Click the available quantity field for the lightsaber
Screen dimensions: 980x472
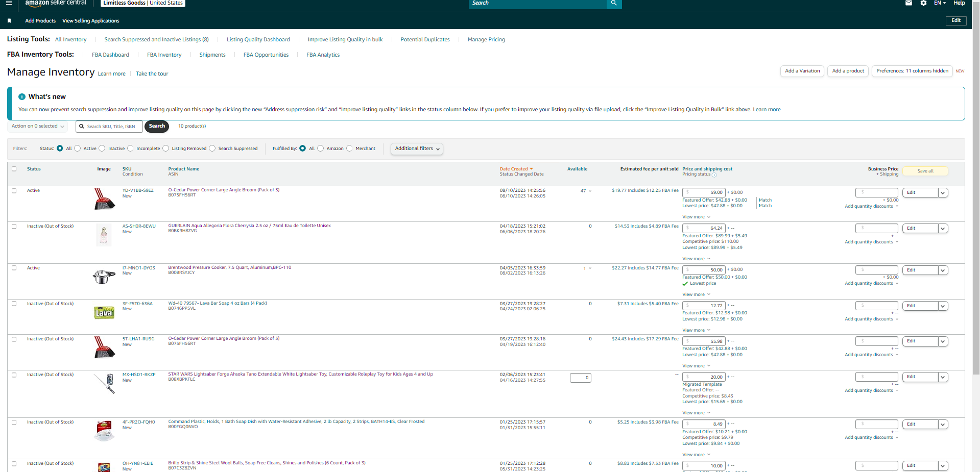click(x=581, y=378)
